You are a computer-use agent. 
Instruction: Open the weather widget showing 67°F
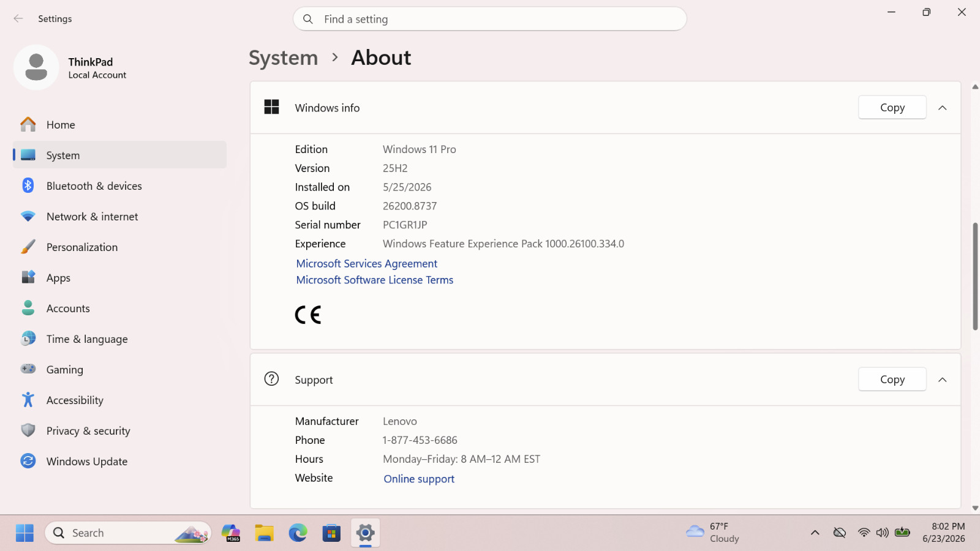click(x=713, y=533)
